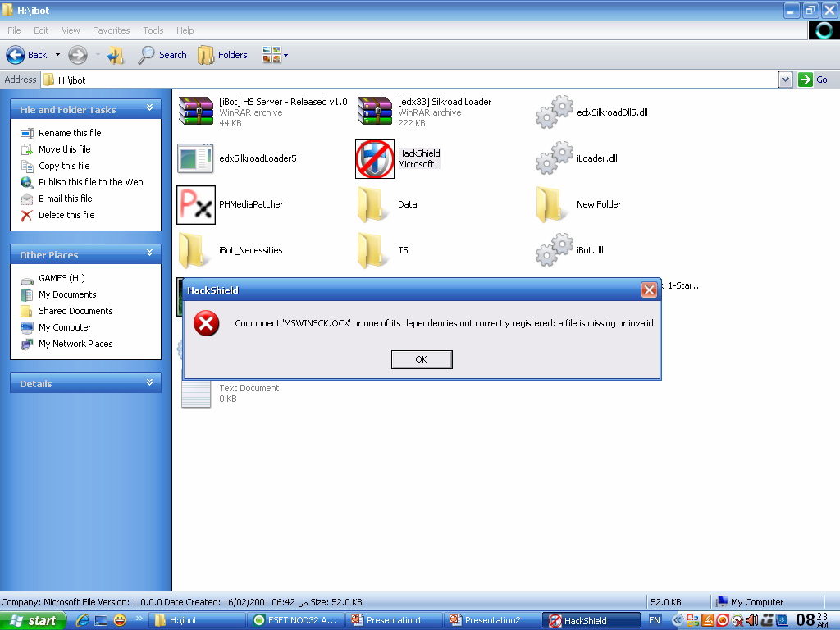The height and width of the screenshot is (630, 840).
Task: Close the HackShield error dialog
Action: click(649, 290)
